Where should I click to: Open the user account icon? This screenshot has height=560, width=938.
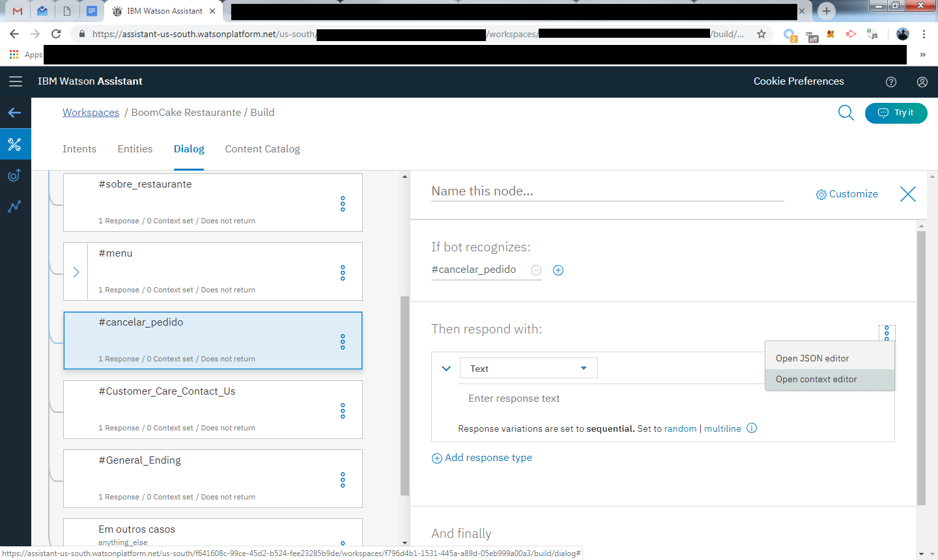[x=922, y=82]
